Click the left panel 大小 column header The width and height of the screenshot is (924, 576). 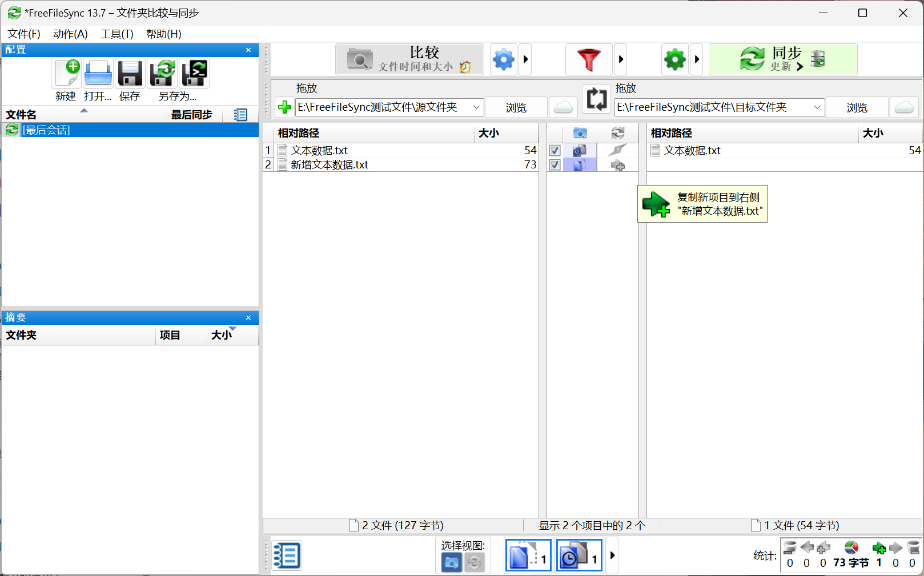(x=506, y=133)
